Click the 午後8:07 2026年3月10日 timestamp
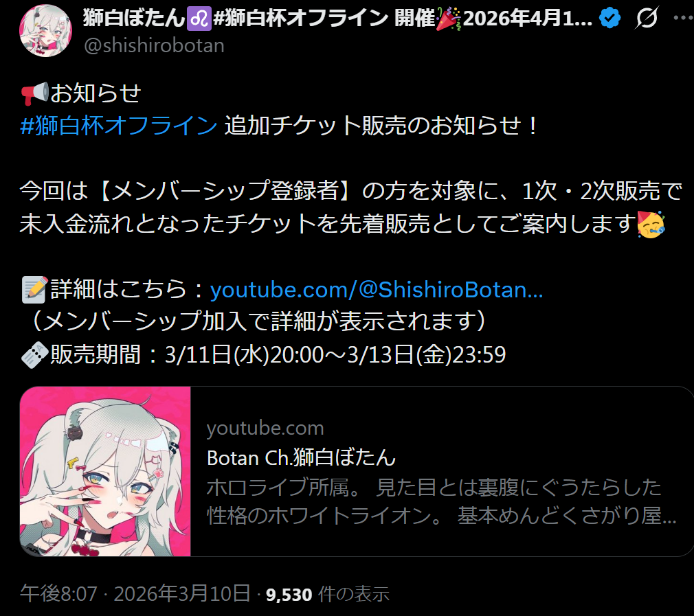This screenshot has height=616, width=694. click(x=135, y=593)
